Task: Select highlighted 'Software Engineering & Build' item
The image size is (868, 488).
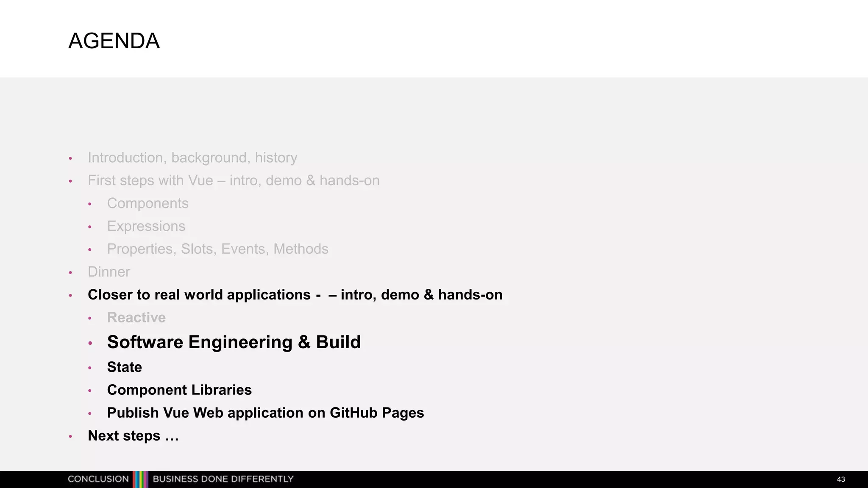Action: (234, 342)
